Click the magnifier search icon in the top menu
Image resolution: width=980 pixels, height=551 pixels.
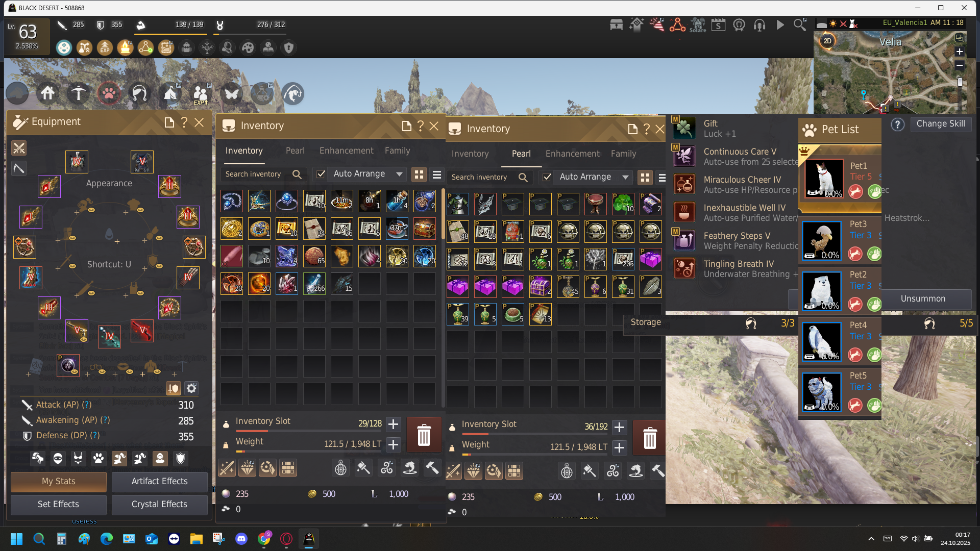[x=800, y=24]
